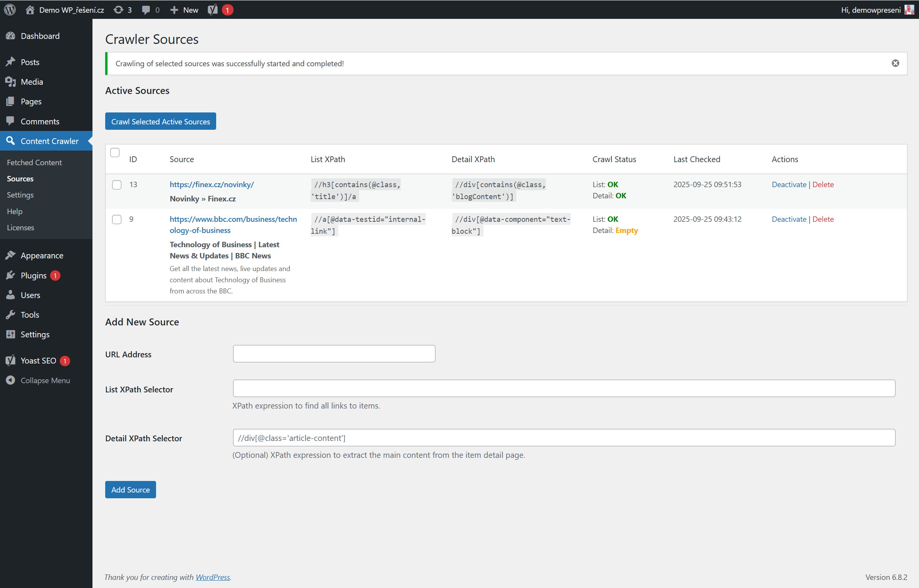Click the WordPress logo icon
The width and height of the screenshot is (919, 588).
(10, 10)
